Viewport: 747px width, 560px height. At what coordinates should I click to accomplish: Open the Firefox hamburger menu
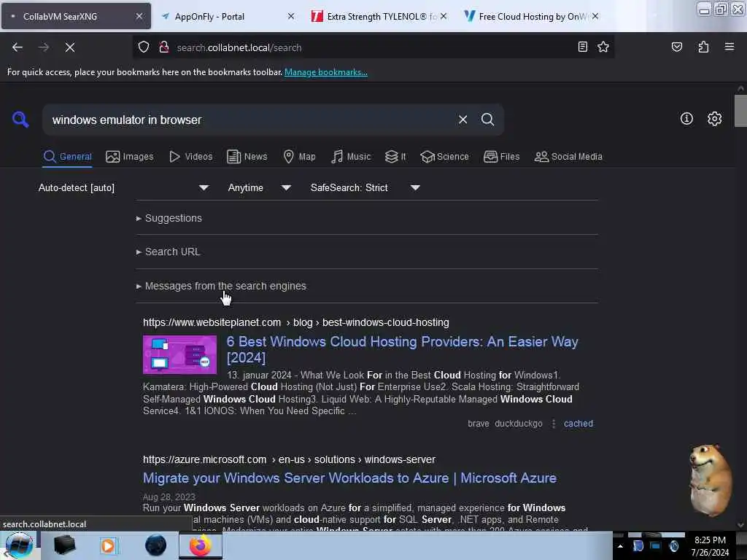[729, 47]
